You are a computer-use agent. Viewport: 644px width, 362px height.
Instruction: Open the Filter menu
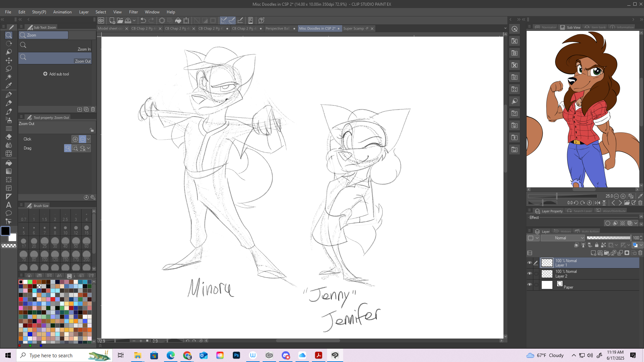(133, 12)
